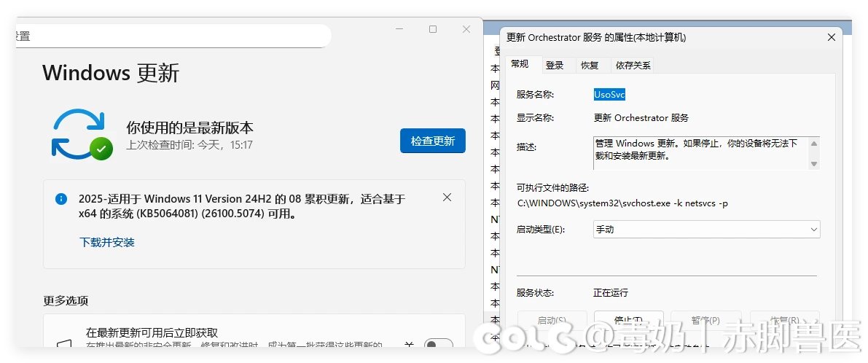Click the Windows 更新 page title
The width and height of the screenshot is (868, 363).
pos(111,72)
